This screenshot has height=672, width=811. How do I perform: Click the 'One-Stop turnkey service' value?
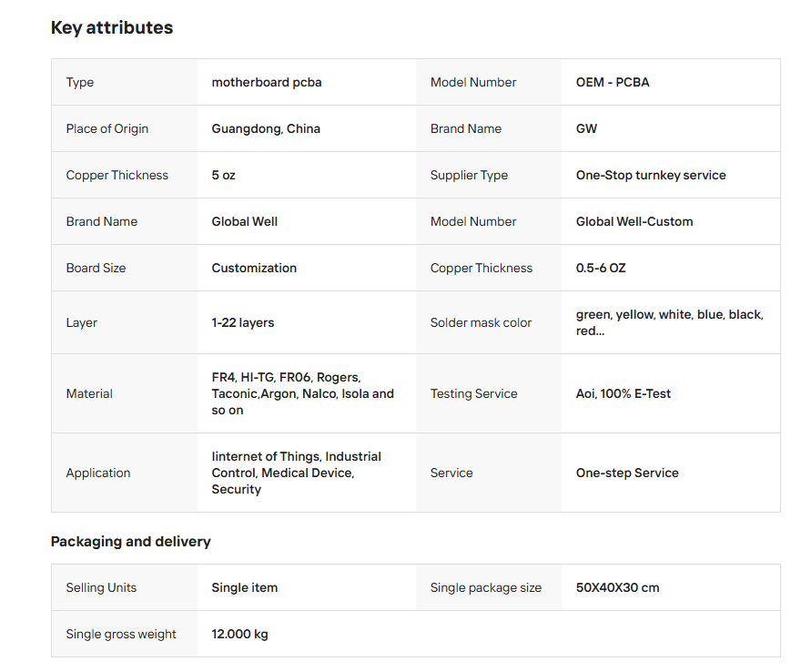(x=651, y=175)
